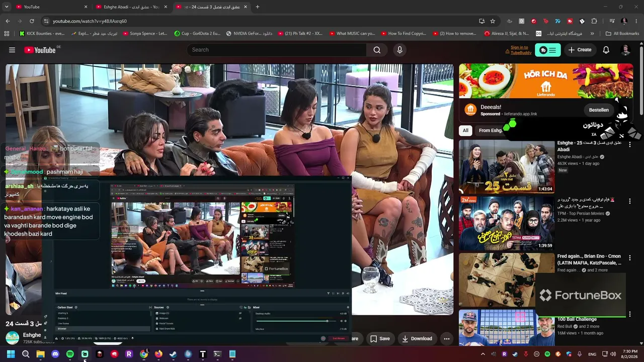This screenshot has height=362, width=644.
Task: Open the How To Find Copyright bookmark
Action: click(404, 34)
